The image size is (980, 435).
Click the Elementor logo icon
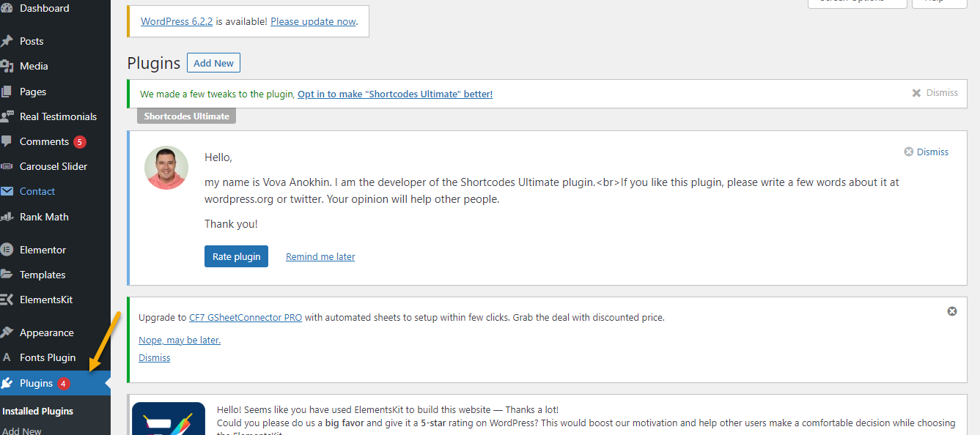[7, 250]
